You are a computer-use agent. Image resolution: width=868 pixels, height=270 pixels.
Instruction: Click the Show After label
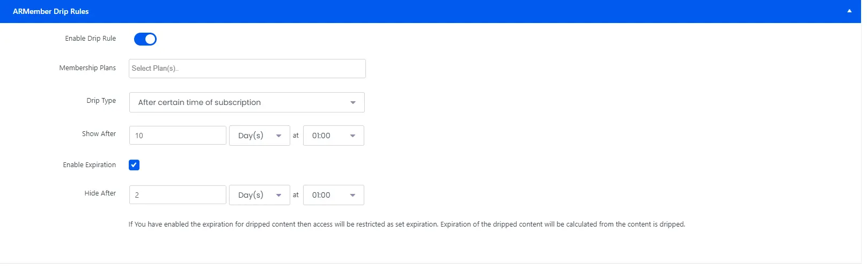point(99,134)
